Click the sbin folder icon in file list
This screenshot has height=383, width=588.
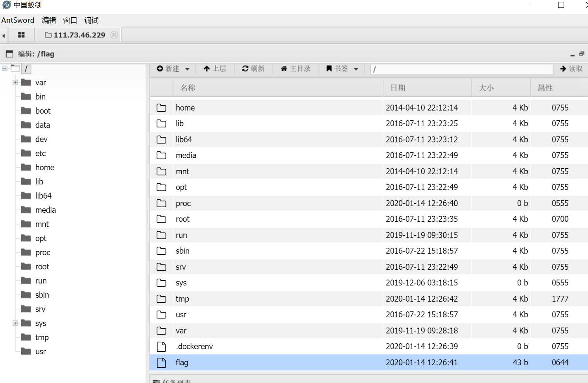click(161, 251)
